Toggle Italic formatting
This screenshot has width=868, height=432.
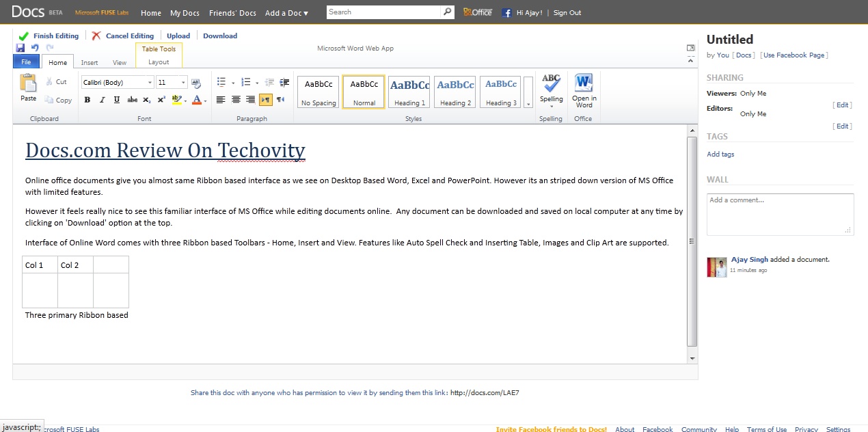(103, 100)
